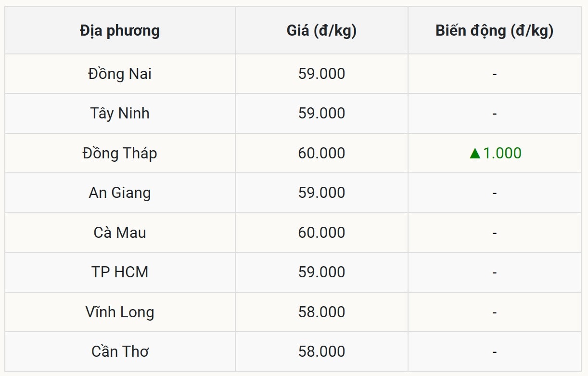Select the TP HCM location cell
Screen dimensions: 588x376
[120, 272]
